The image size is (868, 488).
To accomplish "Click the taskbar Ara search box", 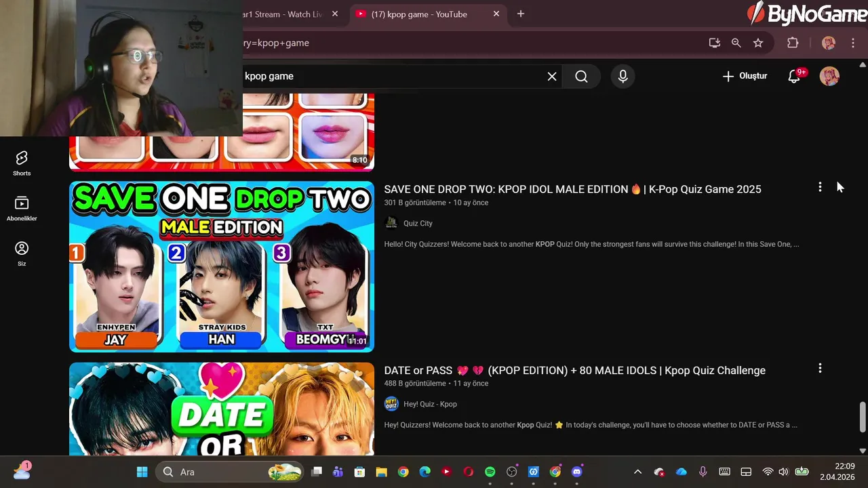I will tap(229, 472).
